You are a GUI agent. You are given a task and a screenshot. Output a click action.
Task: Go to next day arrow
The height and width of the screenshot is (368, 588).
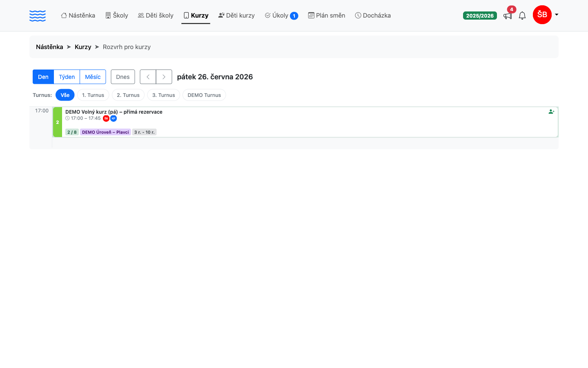tap(164, 77)
